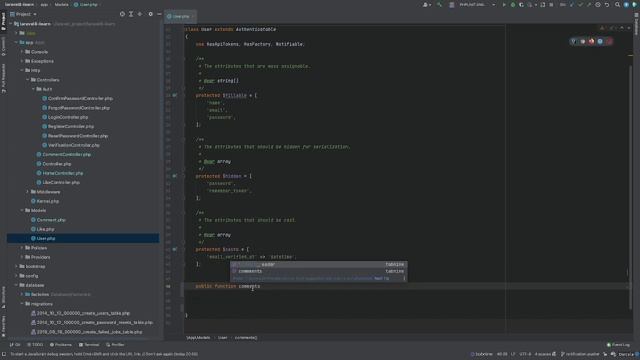Update project with the blue VCS arrow
The width and height of the screenshot is (640, 360).
[571, 4]
